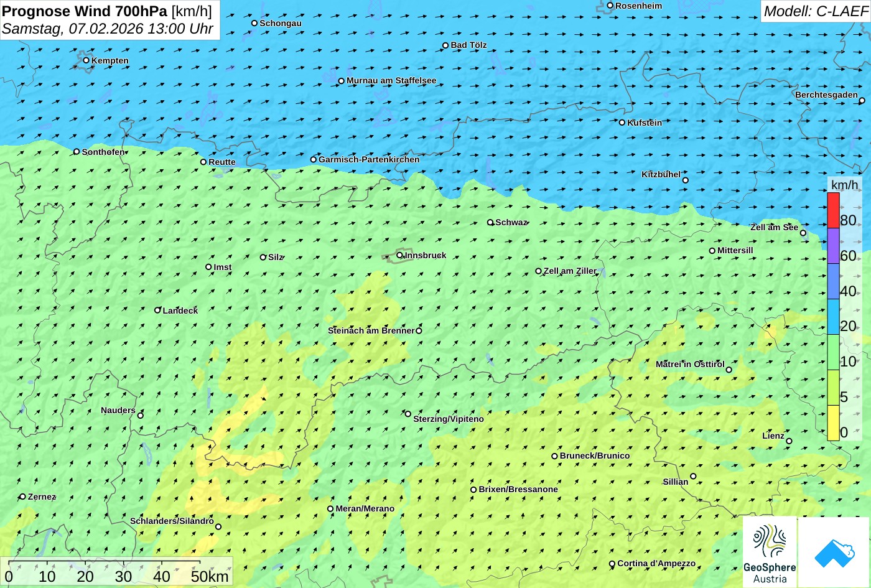Click the Zell am See marker
This screenshot has width=871, height=588.
803,233
